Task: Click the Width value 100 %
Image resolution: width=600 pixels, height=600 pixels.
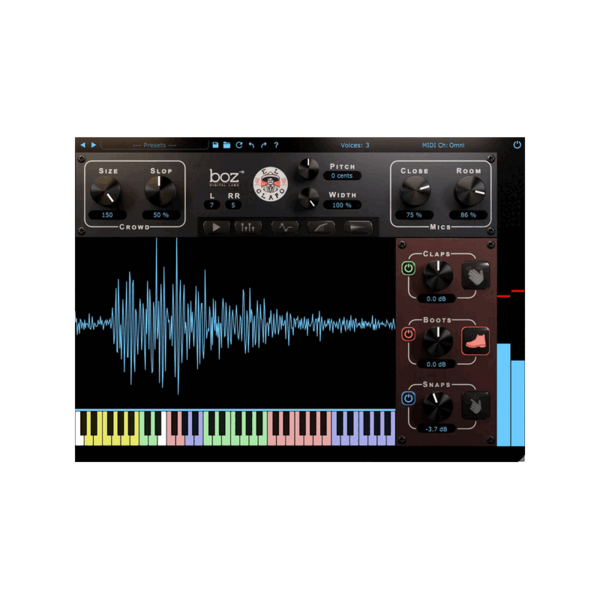Action: tap(342, 205)
